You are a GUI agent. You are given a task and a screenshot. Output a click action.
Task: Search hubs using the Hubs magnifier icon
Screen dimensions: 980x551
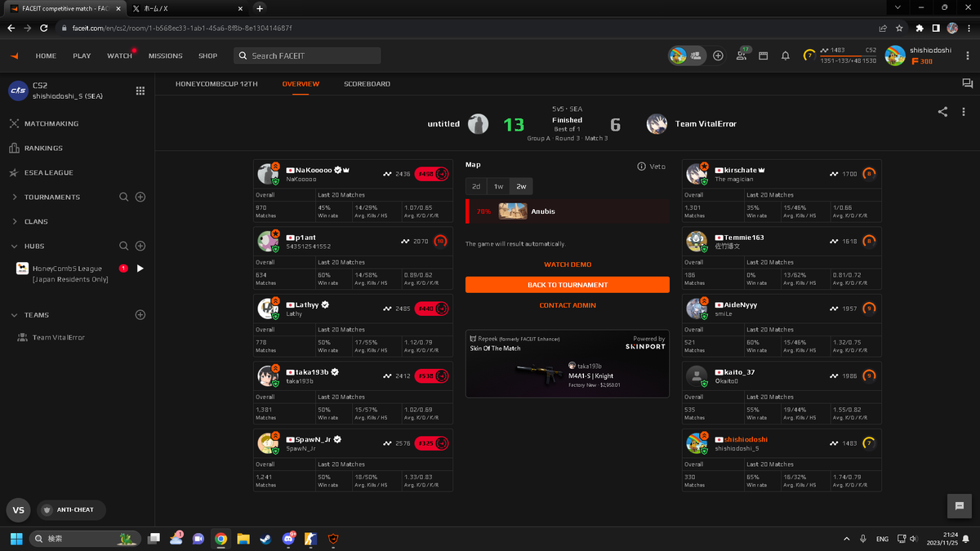[124, 246]
